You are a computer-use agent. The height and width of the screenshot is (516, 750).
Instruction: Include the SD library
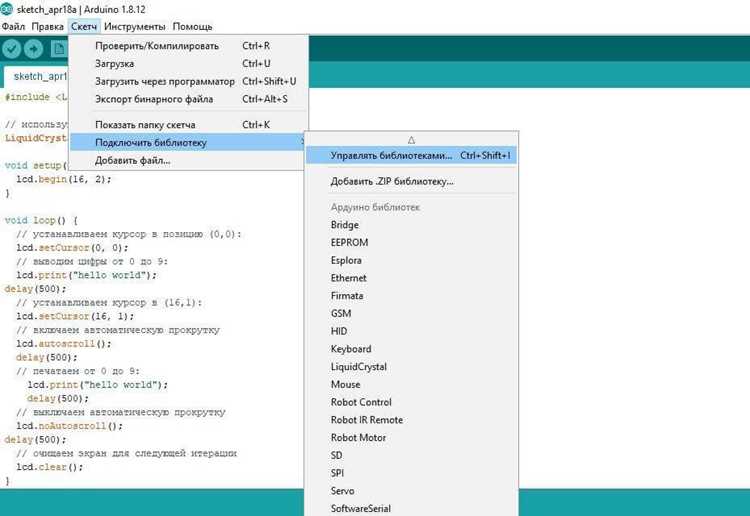[411, 455]
